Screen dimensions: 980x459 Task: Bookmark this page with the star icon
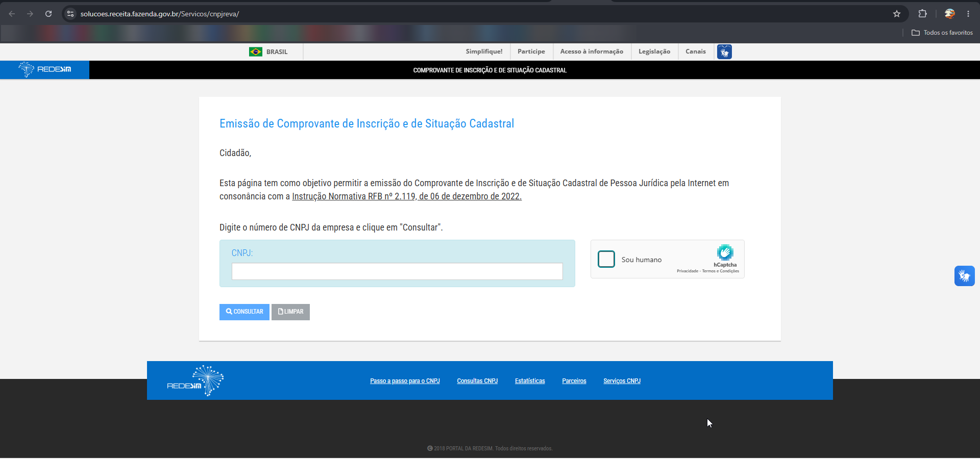point(897,14)
